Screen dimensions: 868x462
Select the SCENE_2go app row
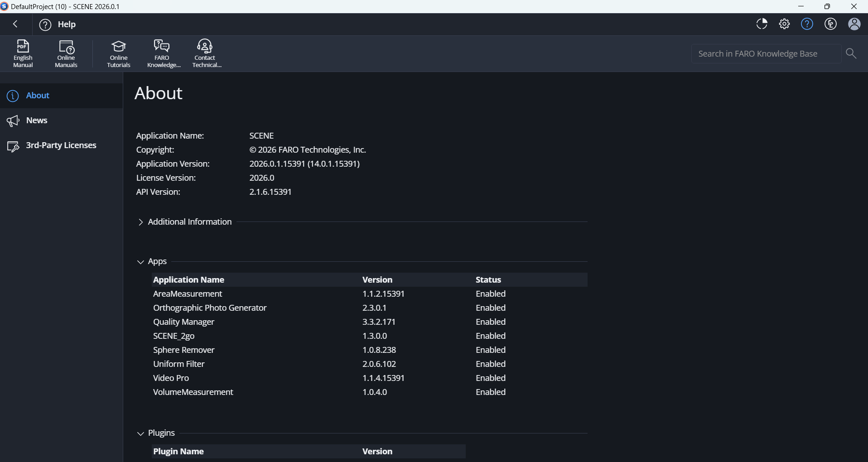coord(370,336)
